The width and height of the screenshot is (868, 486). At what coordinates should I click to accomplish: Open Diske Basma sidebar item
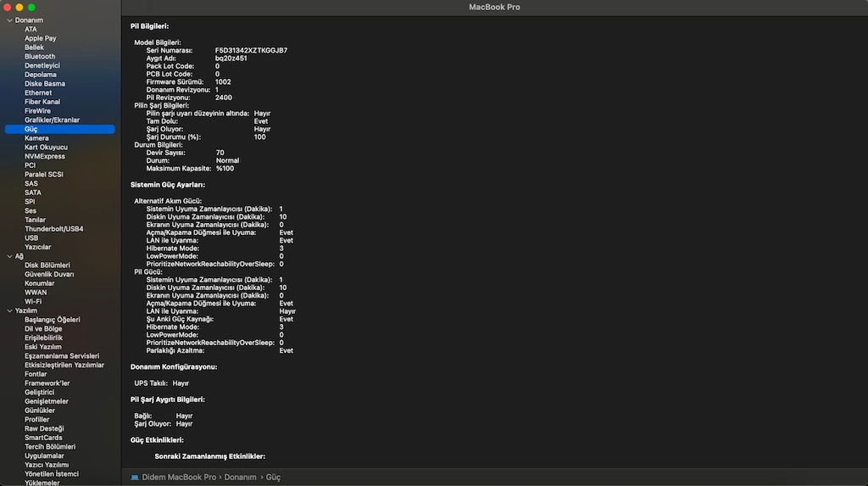[x=45, y=84]
